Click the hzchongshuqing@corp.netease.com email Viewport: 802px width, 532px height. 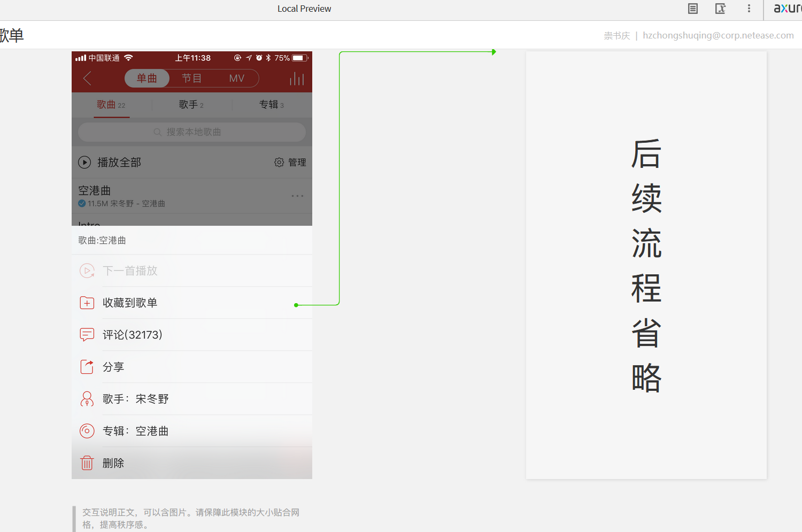point(718,35)
